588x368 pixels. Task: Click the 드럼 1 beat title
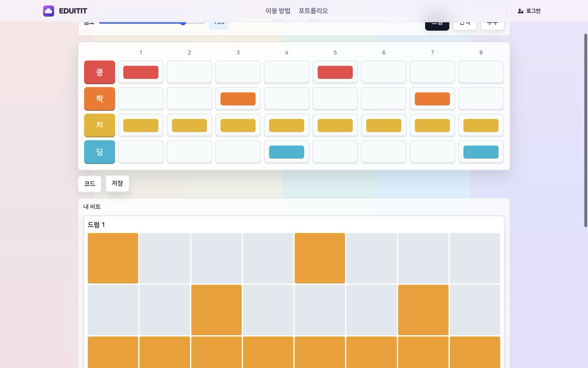(96, 225)
